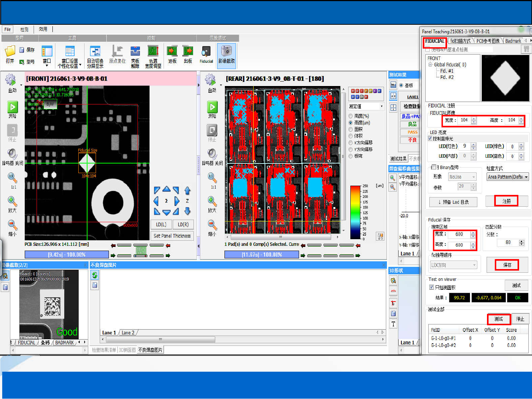Switch to the PCB参考图像 tab
Viewport: 532px width, 399px height.
[x=488, y=41]
